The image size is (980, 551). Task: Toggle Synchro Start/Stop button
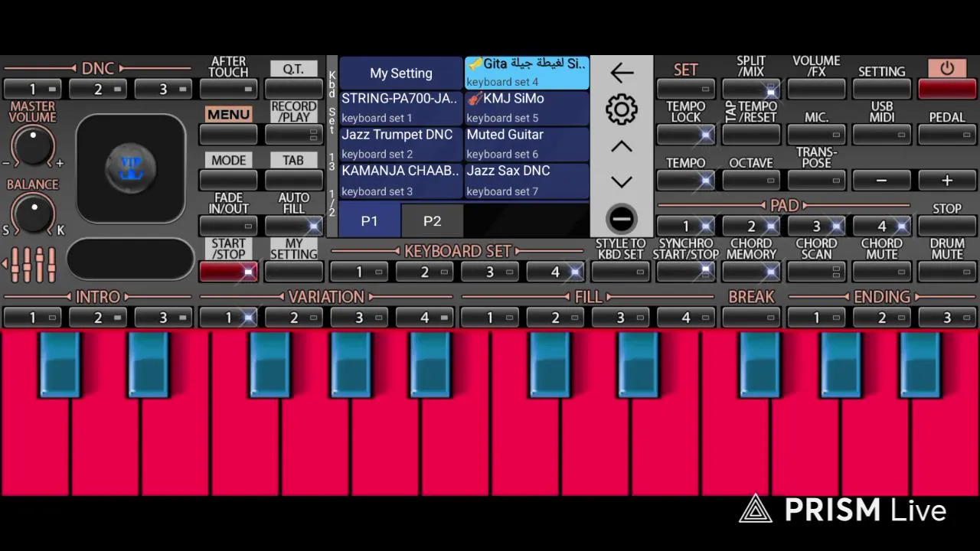685,271
